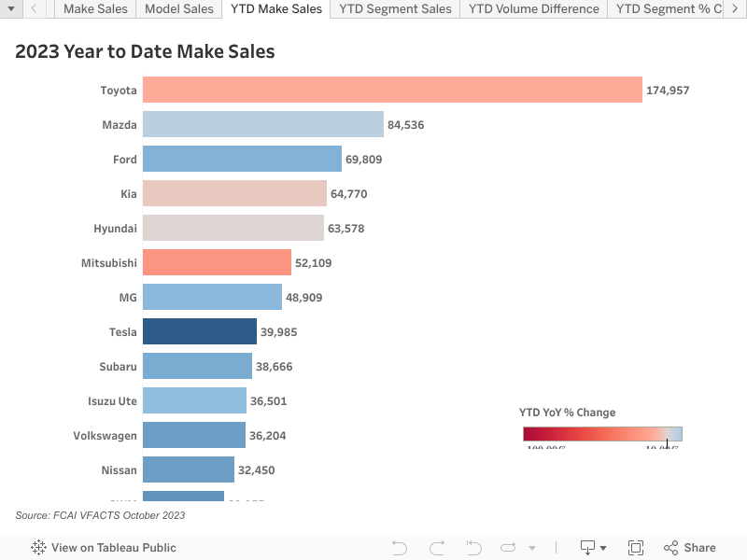Select the Mitsubishi bar
747x560 pixels.
[x=217, y=262]
